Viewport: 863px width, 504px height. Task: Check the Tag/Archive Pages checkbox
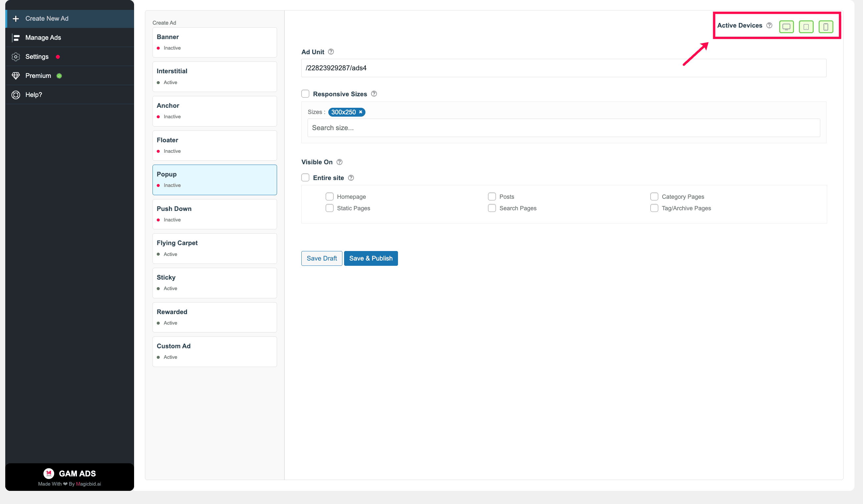(x=654, y=208)
